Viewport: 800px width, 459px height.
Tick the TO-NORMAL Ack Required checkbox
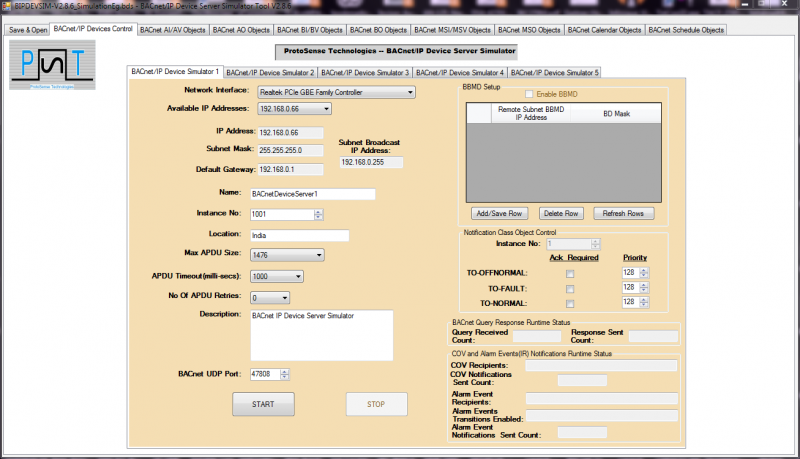(x=569, y=302)
